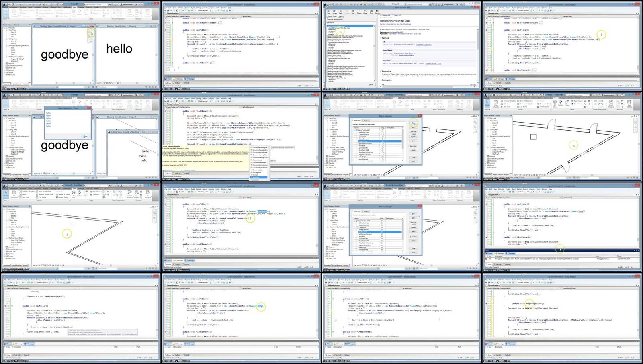The width and height of the screenshot is (643, 364).
Task: Click the large 'hello' text in the Revit drafting view
Action: coord(119,49)
